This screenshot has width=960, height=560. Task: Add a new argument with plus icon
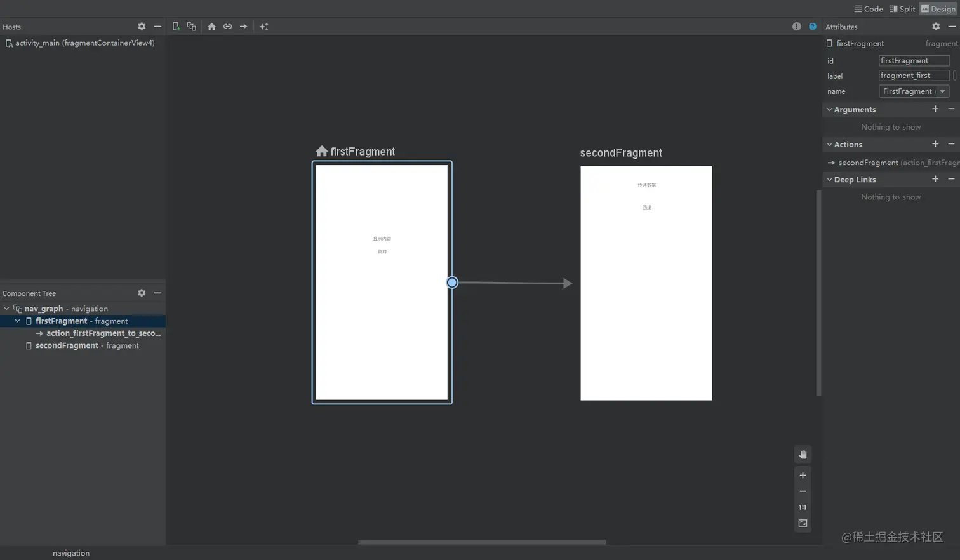coord(935,109)
